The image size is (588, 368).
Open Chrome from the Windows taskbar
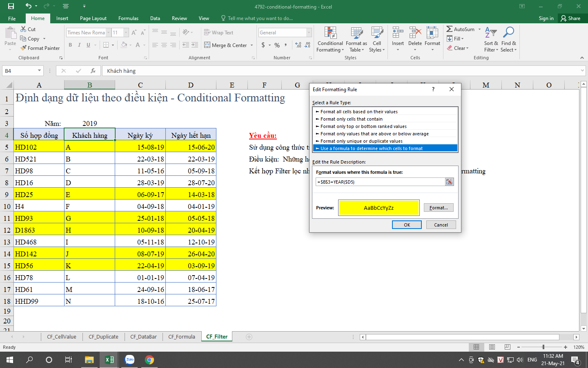click(x=149, y=360)
